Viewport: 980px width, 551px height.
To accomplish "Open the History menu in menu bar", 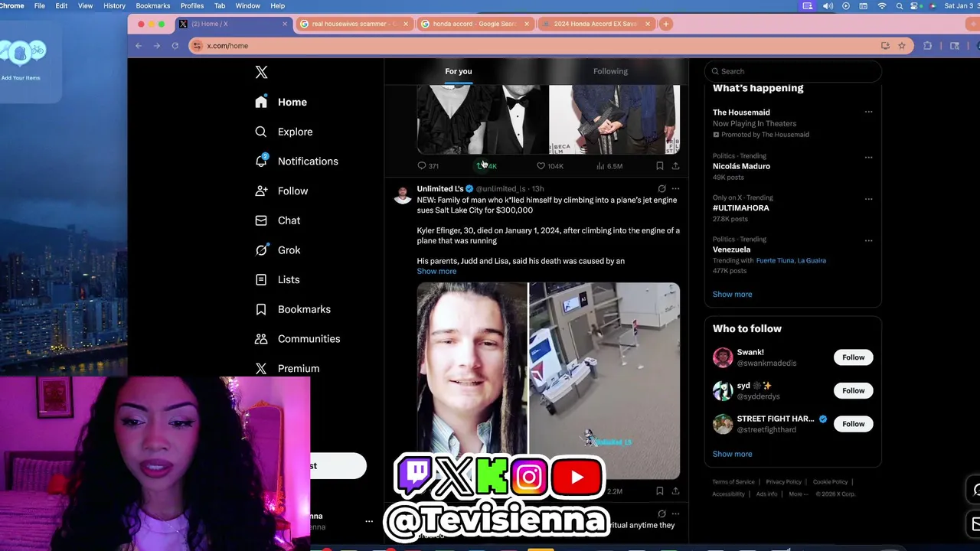I will click(x=114, y=5).
